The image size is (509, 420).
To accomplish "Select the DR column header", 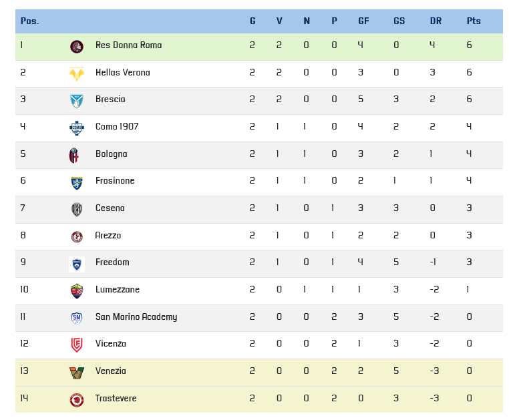I will (436, 21).
